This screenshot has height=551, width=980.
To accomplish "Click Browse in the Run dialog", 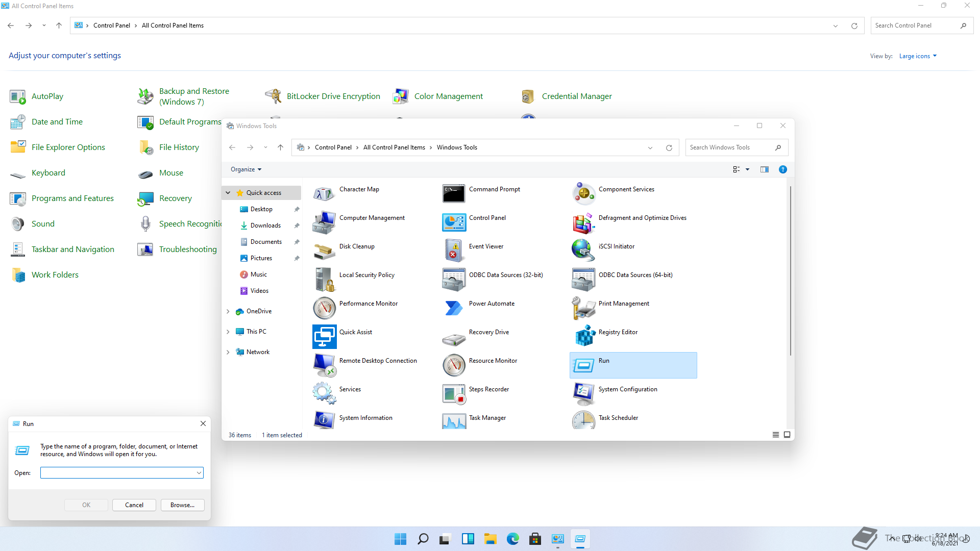I will click(x=183, y=505).
